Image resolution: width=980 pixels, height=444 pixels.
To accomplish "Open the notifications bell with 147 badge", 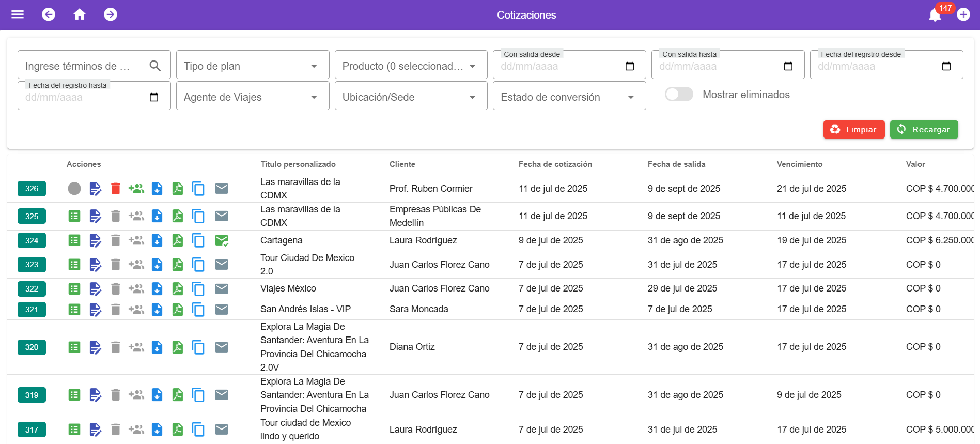I will (935, 15).
